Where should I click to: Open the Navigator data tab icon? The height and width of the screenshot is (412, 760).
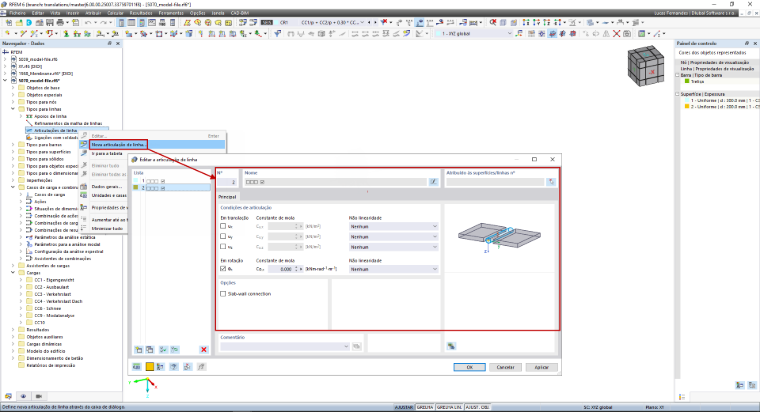click(x=8, y=396)
